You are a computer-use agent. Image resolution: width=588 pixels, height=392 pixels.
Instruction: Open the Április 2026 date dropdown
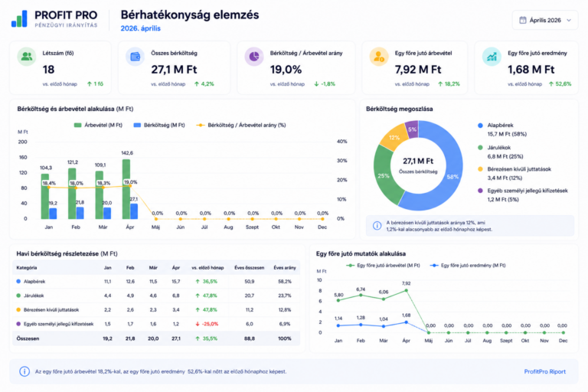(545, 20)
